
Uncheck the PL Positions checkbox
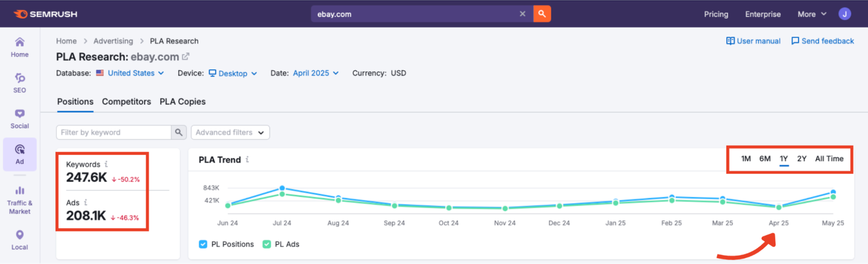click(203, 244)
